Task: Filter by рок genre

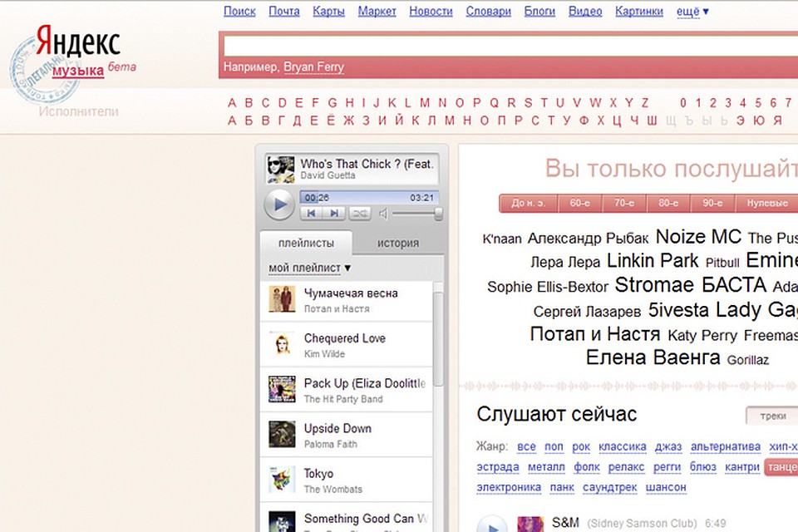Action: [x=581, y=447]
